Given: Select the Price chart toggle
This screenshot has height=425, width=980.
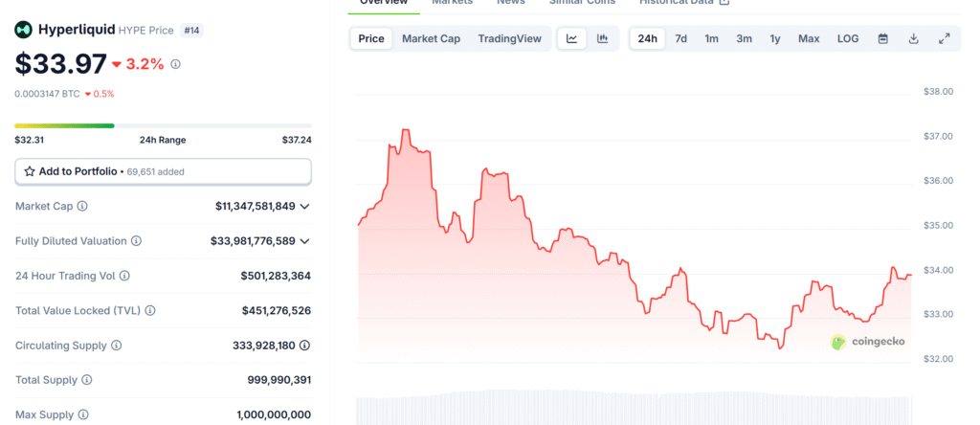Looking at the screenshot, I should pos(371,38).
